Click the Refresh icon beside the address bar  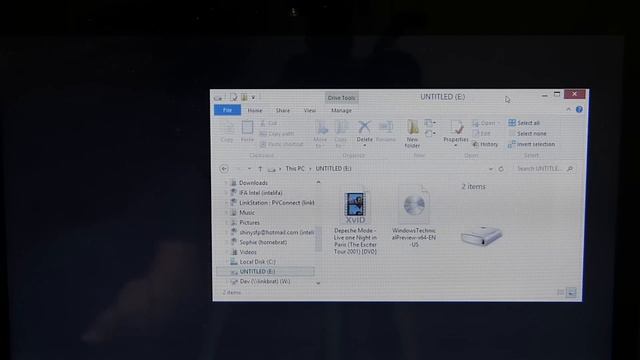click(x=501, y=169)
